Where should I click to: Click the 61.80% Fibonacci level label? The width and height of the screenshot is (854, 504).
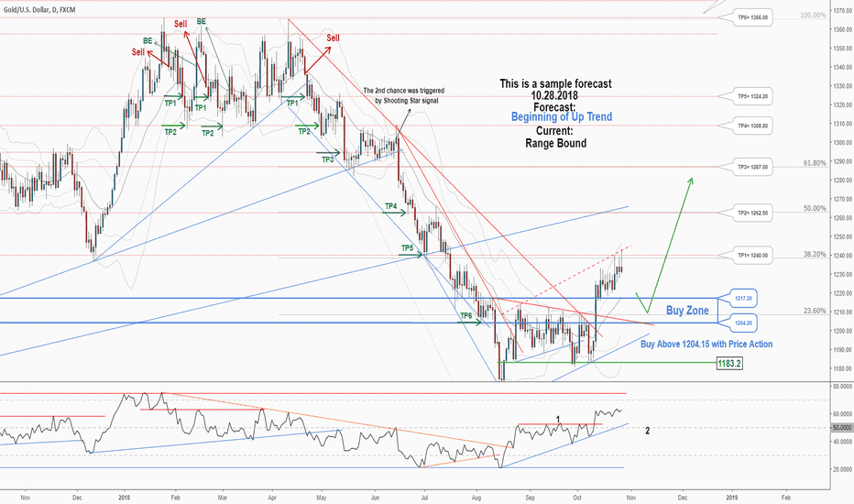pyautogui.click(x=815, y=163)
